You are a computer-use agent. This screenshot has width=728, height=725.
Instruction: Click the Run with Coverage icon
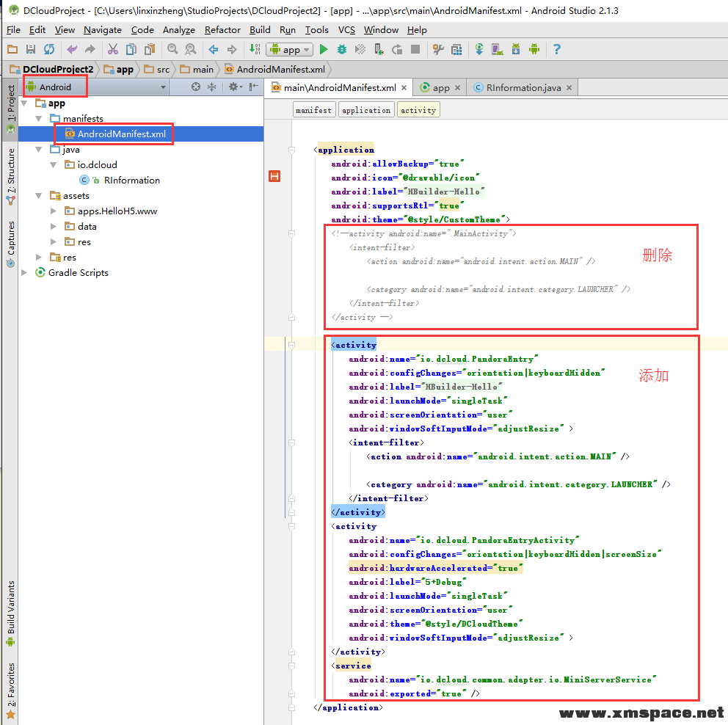tap(360, 49)
